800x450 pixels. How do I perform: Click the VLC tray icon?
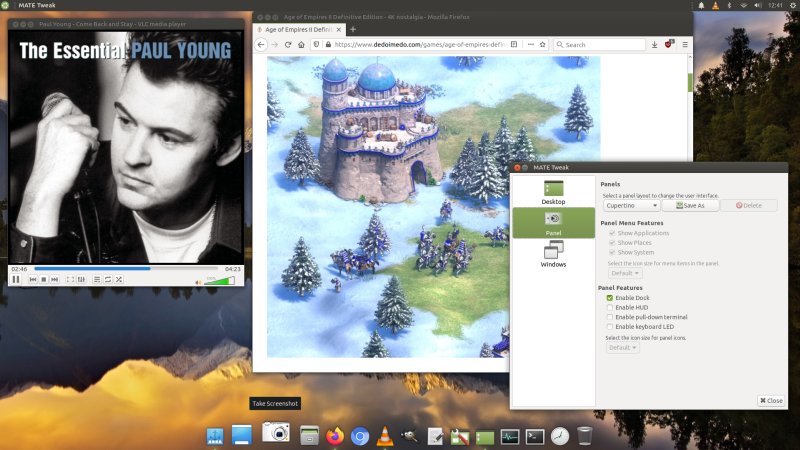[x=715, y=5]
